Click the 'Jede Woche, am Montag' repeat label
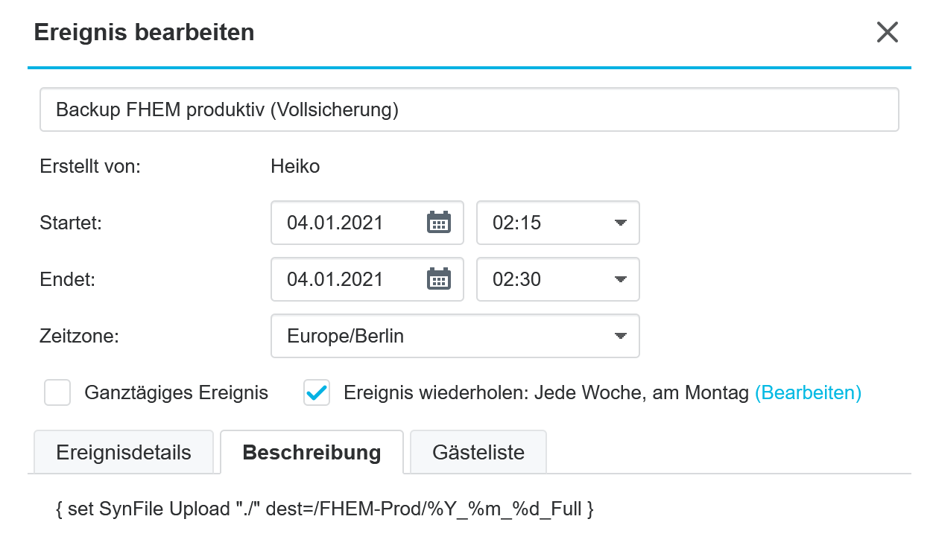This screenshot has width=936, height=560. tap(642, 392)
